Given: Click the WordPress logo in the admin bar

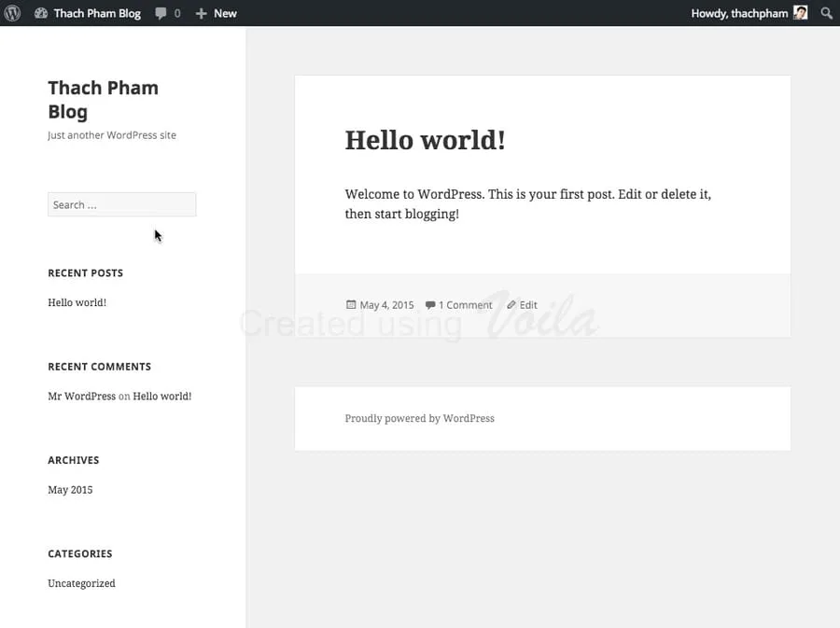Looking at the screenshot, I should 12,12.
